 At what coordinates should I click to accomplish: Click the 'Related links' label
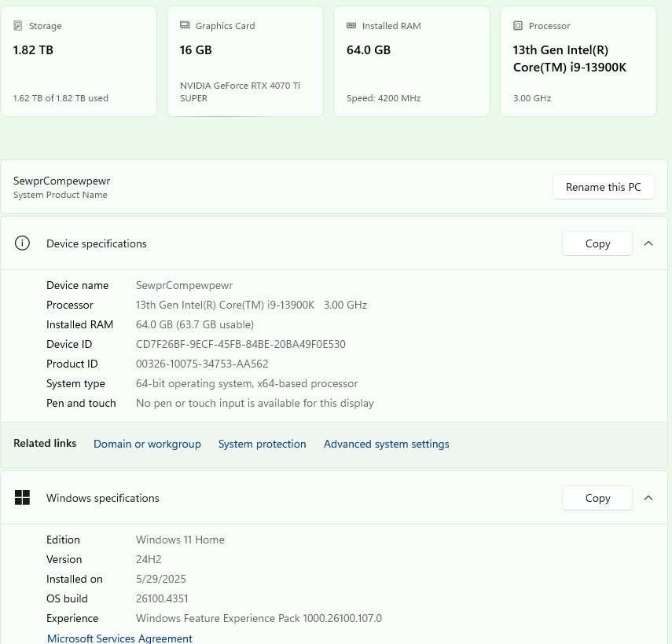[x=45, y=443]
